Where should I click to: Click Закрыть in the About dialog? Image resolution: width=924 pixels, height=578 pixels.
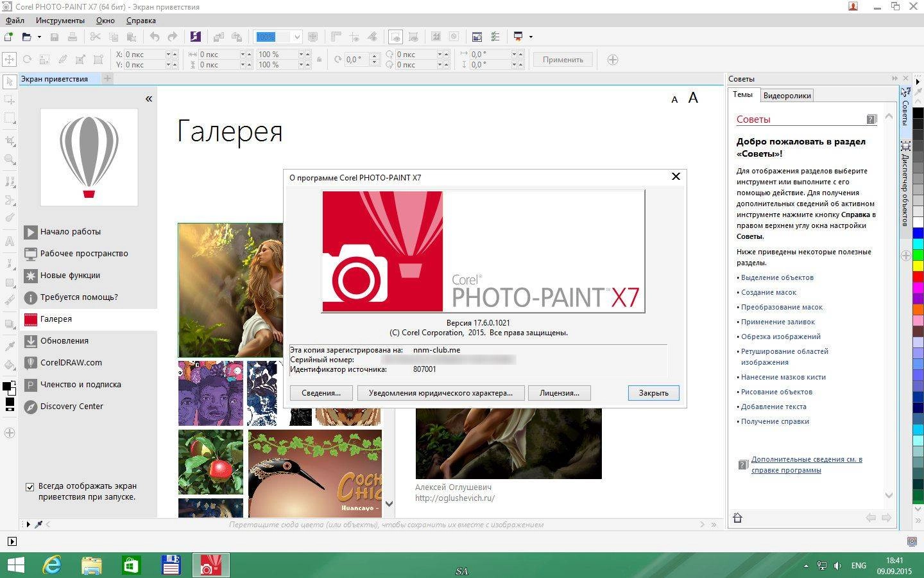[x=653, y=393]
